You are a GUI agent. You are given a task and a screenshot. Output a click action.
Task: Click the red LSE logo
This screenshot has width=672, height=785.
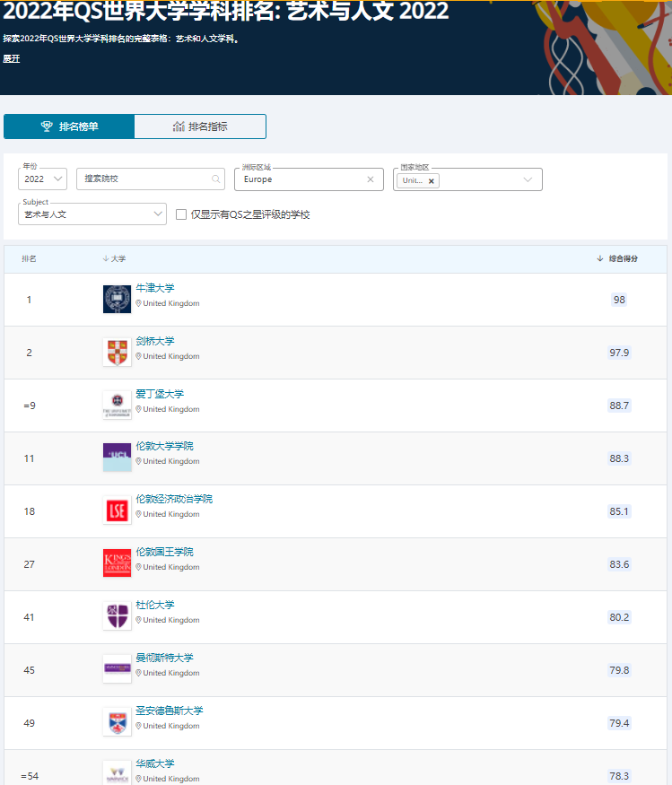(117, 510)
